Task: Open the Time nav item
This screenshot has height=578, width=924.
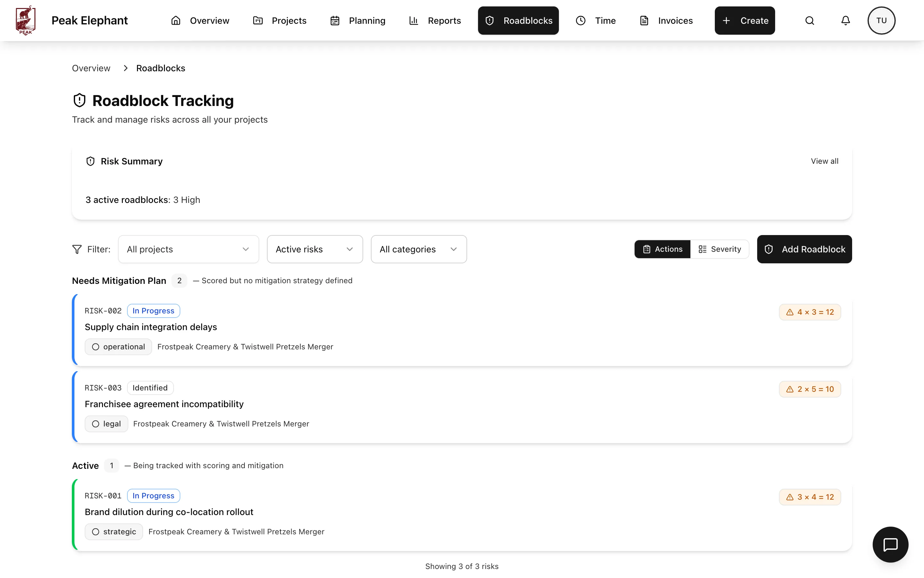Action: (596, 21)
